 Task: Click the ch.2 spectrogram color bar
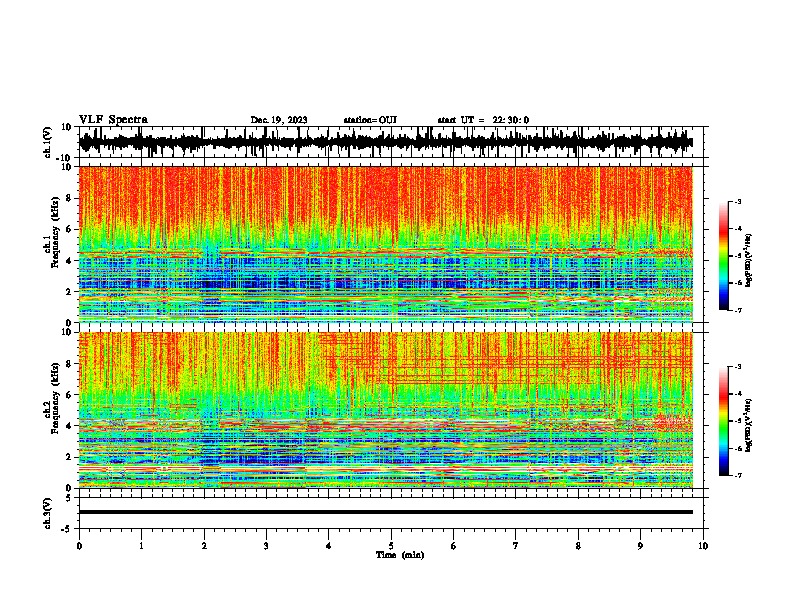point(723,421)
